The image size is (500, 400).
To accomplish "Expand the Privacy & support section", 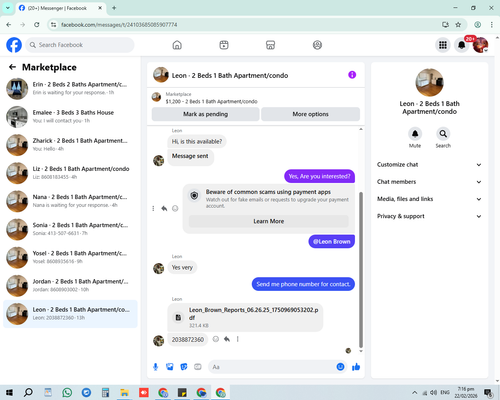I will coord(429,216).
